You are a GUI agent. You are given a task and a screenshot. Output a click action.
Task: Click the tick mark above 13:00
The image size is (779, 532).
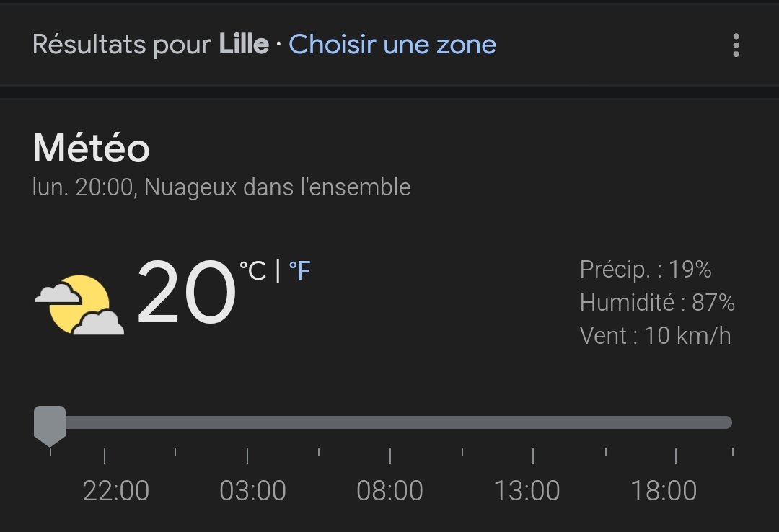click(x=533, y=455)
